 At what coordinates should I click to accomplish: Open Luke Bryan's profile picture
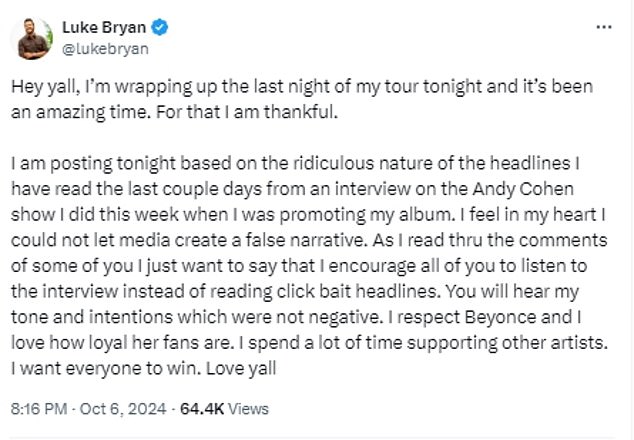coord(32,39)
